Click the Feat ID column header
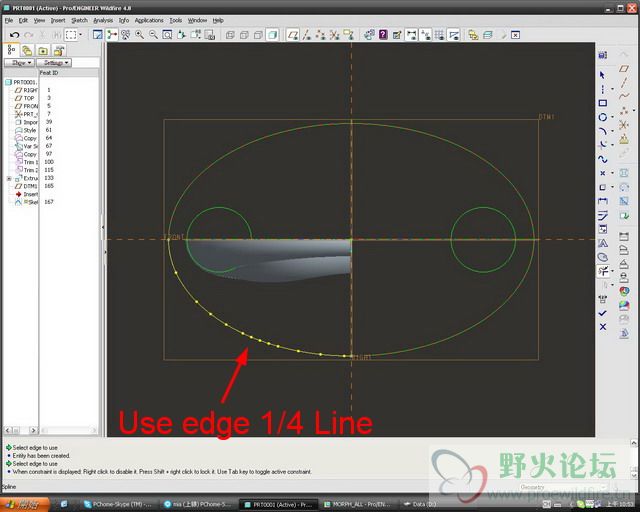This screenshot has width=640, height=512. point(68,73)
